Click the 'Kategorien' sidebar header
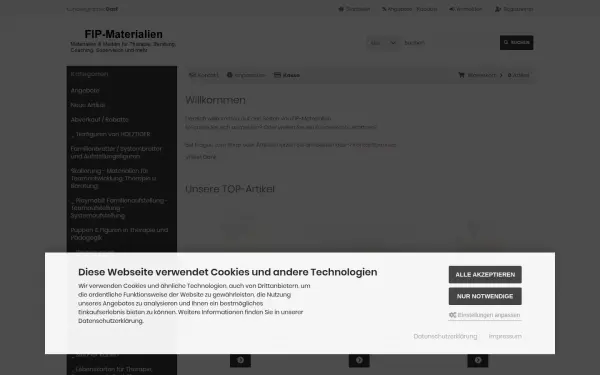600x375 pixels. click(89, 74)
